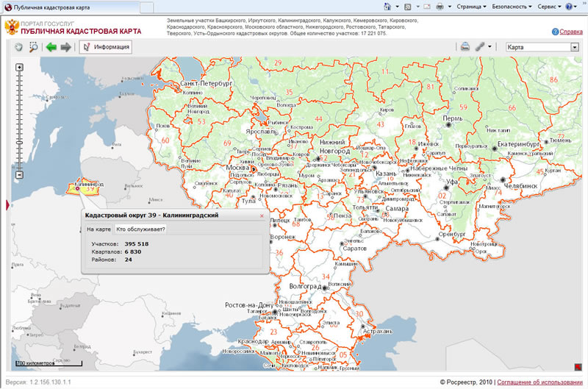The height and width of the screenshot is (389, 588).
Task: Select the zoom-to-area magnifier tool
Action: coord(33,47)
